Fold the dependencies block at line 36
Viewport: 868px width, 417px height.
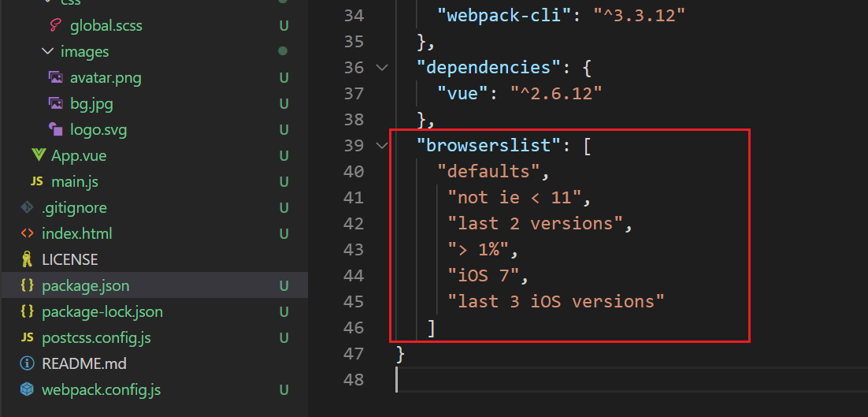pyautogui.click(x=382, y=68)
